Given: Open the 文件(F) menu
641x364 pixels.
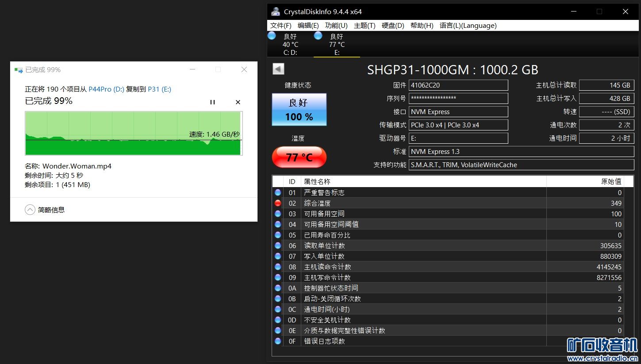Looking at the screenshot, I should click(281, 26).
